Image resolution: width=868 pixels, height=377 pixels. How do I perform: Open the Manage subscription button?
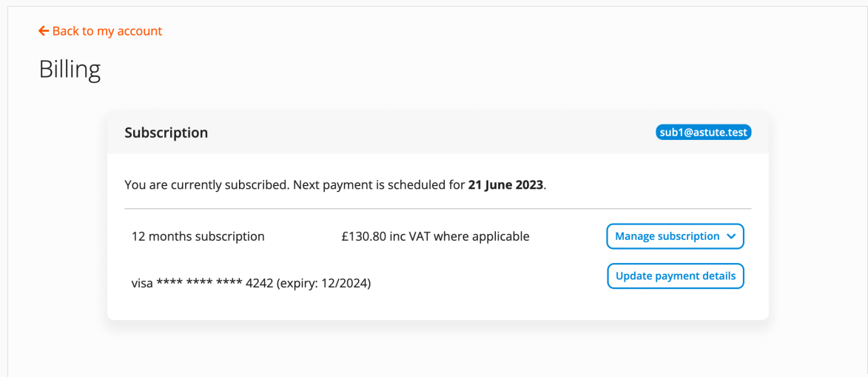click(x=667, y=236)
